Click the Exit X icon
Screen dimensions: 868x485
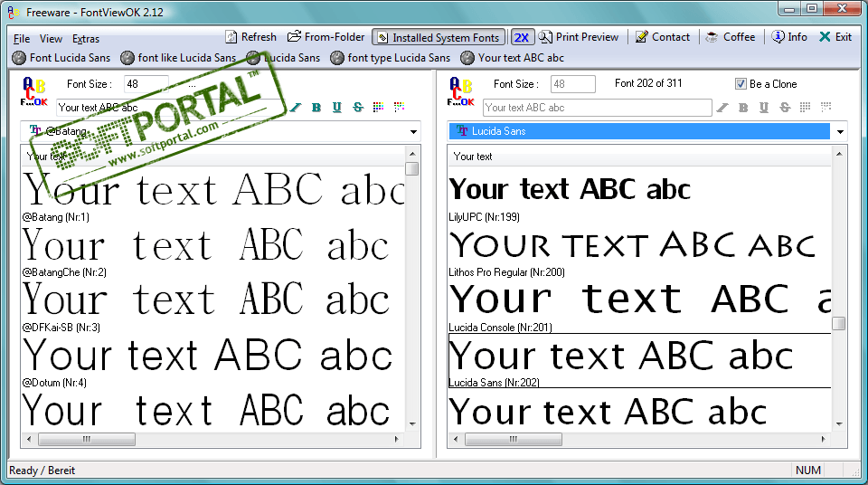coord(825,36)
